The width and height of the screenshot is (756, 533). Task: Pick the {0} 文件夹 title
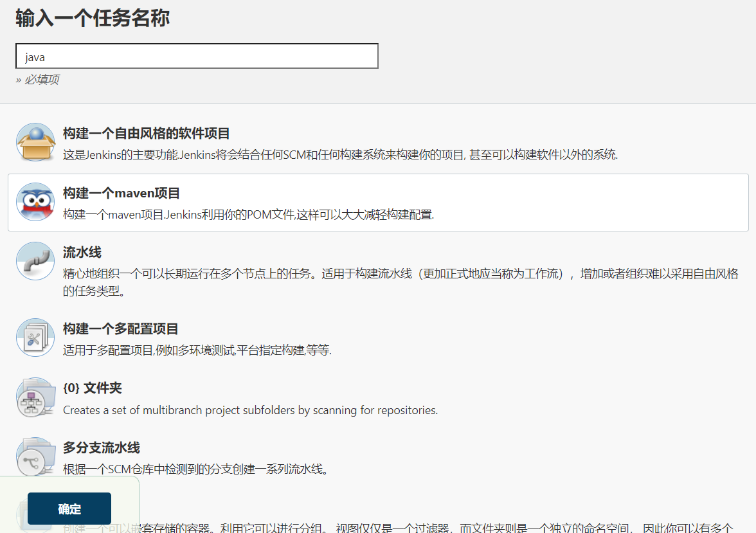coord(92,388)
